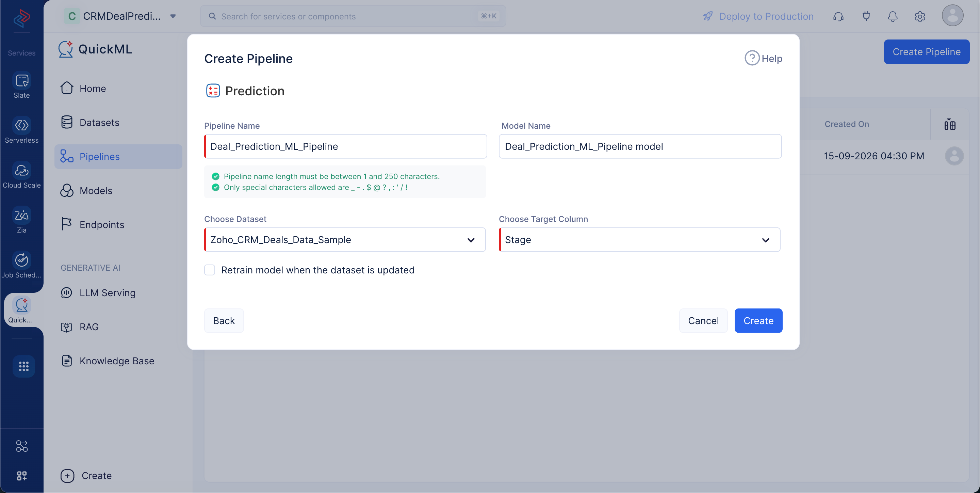Click the 15-09-2026 04:30 PM date cell
Image resolution: width=980 pixels, height=493 pixels.
point(874,156)
